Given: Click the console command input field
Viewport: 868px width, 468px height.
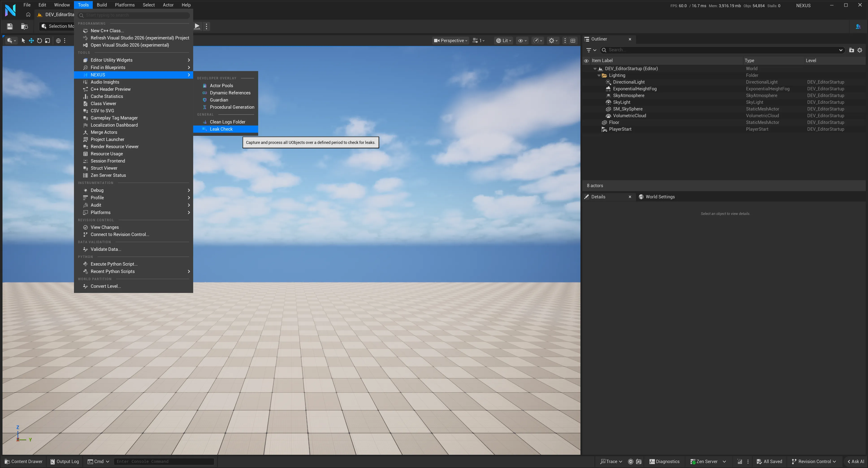Looking at the screenshot, I should (164, 461).
